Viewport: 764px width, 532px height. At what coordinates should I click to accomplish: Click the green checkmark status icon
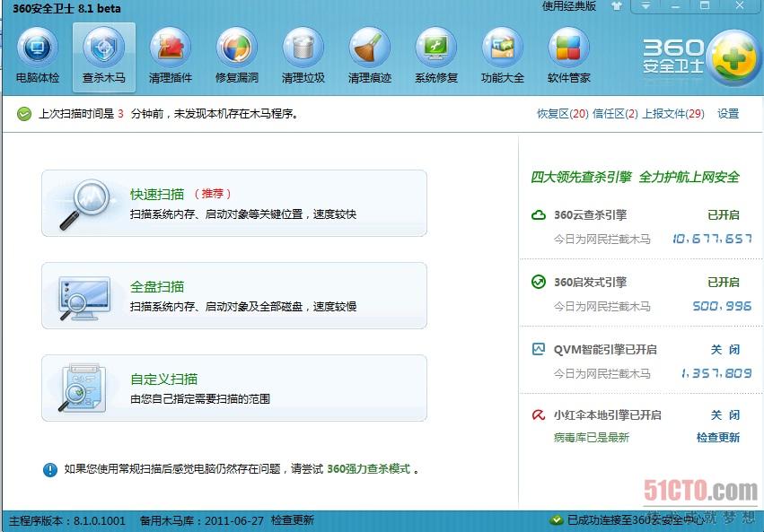coord(24,114)
